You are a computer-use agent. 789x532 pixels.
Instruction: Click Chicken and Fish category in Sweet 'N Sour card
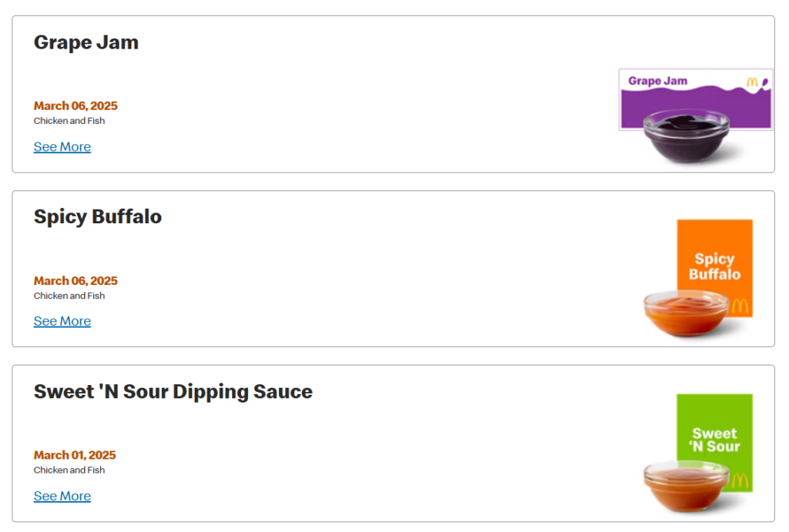point(69,470)
